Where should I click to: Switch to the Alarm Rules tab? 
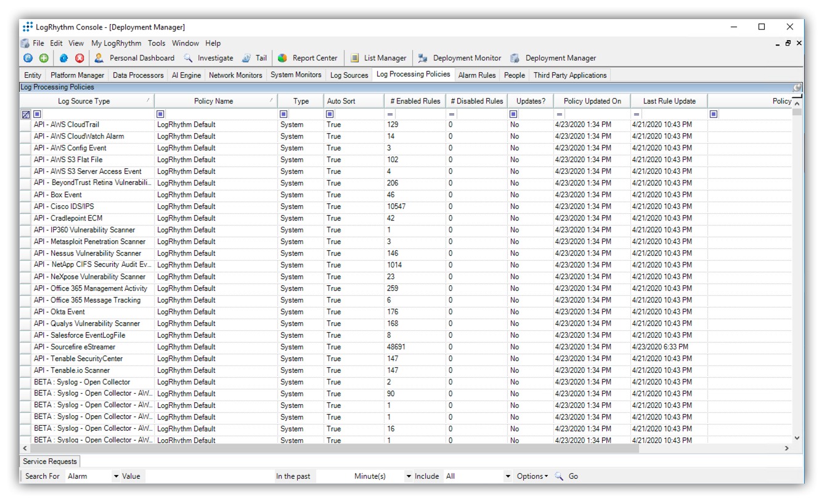pos(476,75)
